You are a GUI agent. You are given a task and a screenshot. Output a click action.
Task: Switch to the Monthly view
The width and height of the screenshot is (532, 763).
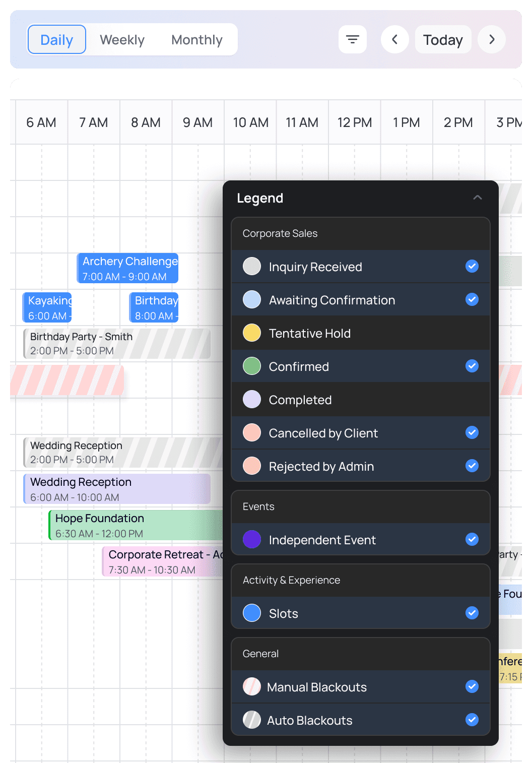(x=196, y=39)
